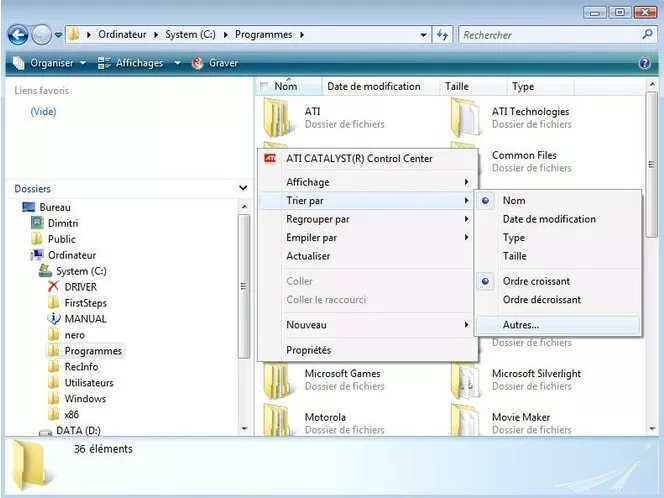664x498 pixels.
Task: Open the help question mark icon
Action: pos(645,63)
